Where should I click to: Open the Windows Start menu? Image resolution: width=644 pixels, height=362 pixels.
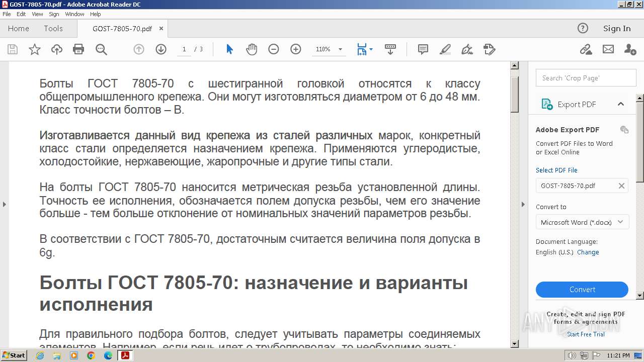tap(14, 355)
